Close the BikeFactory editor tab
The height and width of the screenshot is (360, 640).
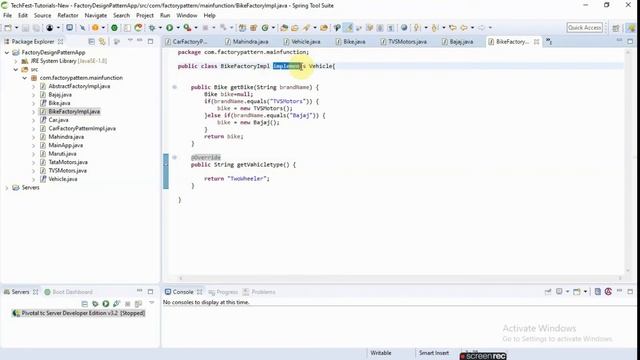coord(536,42)
